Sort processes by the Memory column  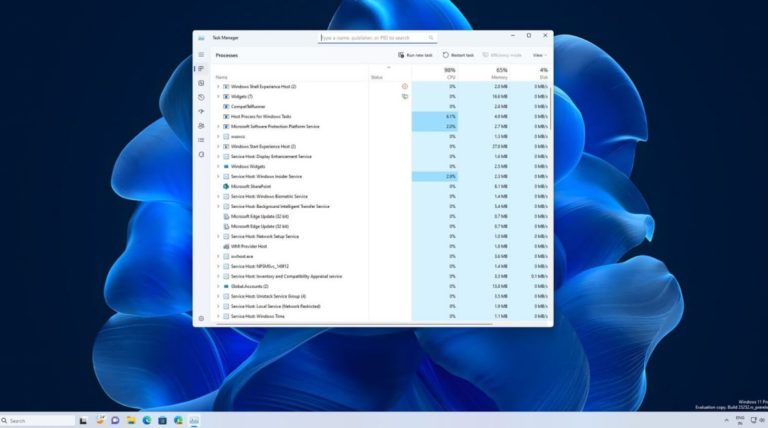click(x=500, y=73)
